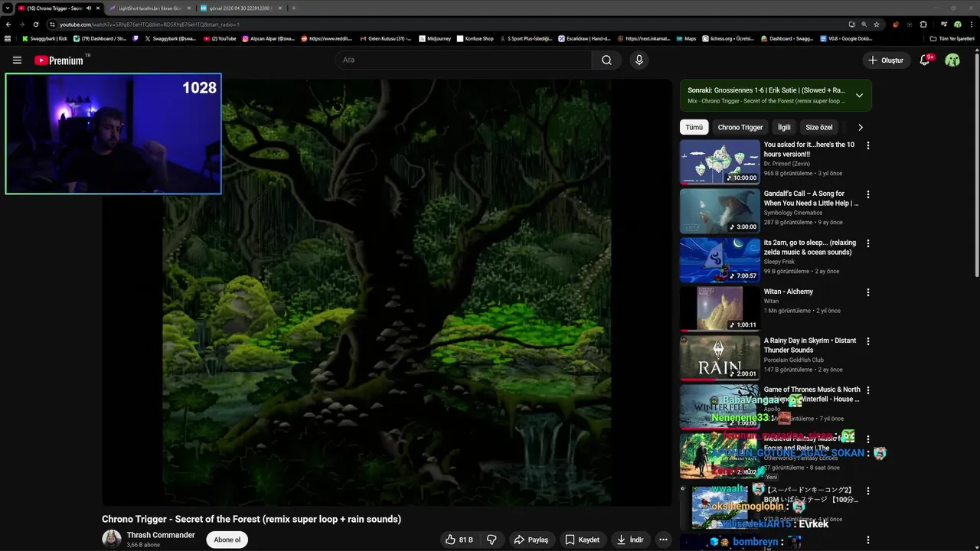Open the tab search dropdown arrow
980x551 pixels.
tap(7, 8)
